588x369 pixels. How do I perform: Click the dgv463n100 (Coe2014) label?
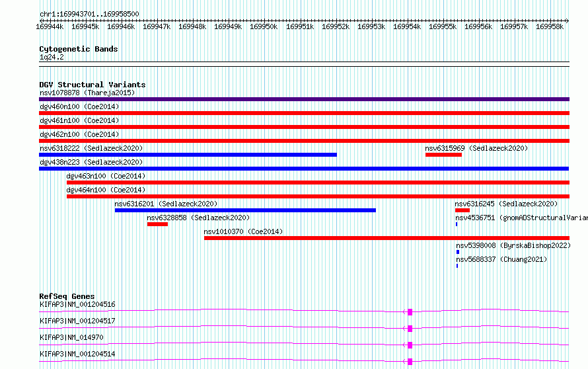pos(106,176)
